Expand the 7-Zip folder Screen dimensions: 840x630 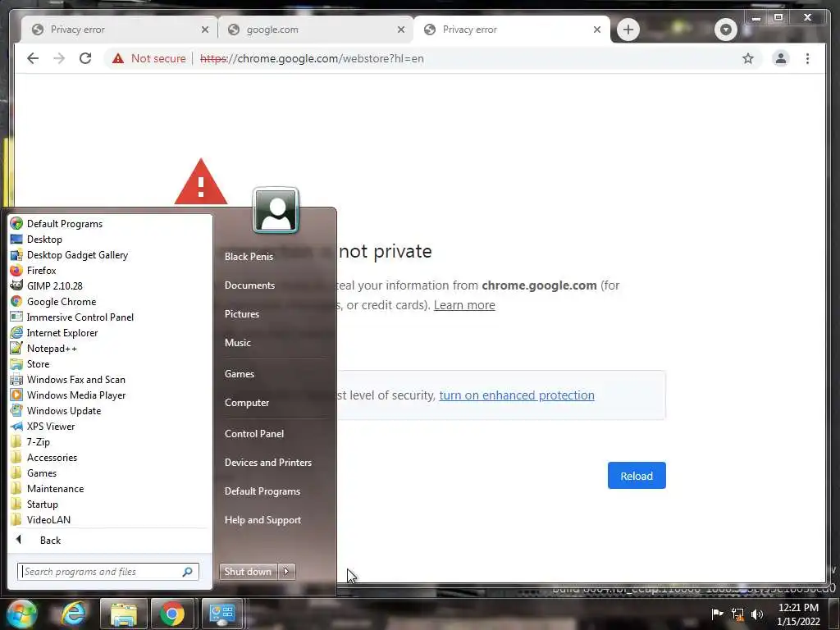pyautogui.click(x=38, y=442)
